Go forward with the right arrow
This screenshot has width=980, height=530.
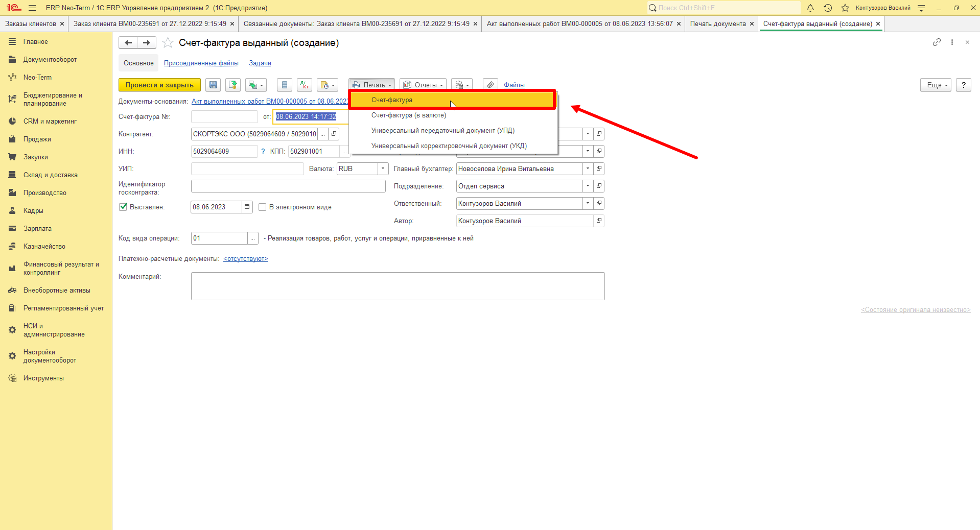point(147,43)
